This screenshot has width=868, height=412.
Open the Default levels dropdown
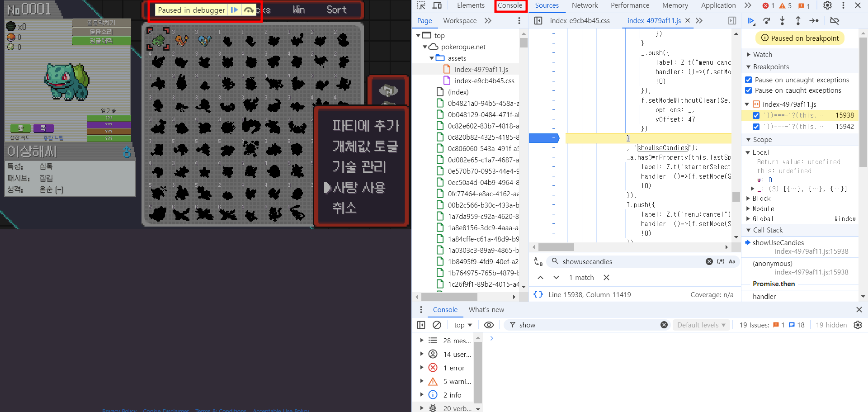[x=701, y=325]
